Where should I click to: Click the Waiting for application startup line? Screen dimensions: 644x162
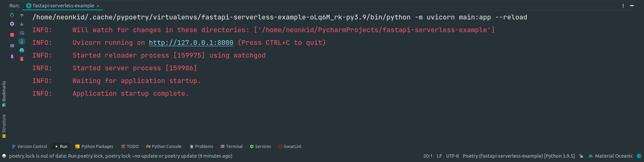(x=116, y=81)
